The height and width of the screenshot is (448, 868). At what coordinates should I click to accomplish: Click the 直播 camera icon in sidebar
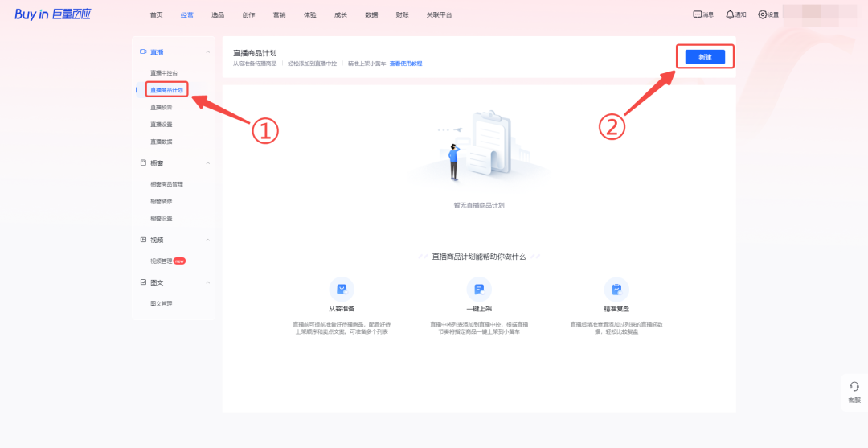pos(143,51)
